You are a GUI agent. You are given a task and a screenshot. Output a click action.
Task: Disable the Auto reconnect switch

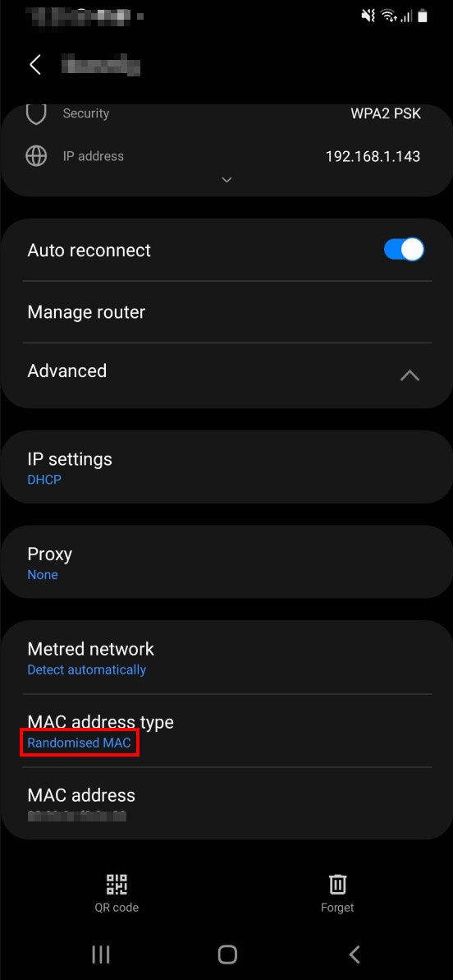pos(404,250)
